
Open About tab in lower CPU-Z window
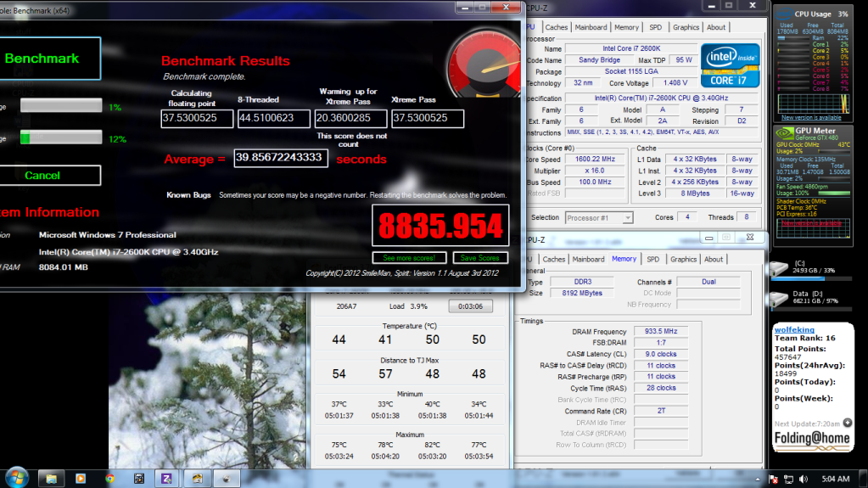click(714, 259)
